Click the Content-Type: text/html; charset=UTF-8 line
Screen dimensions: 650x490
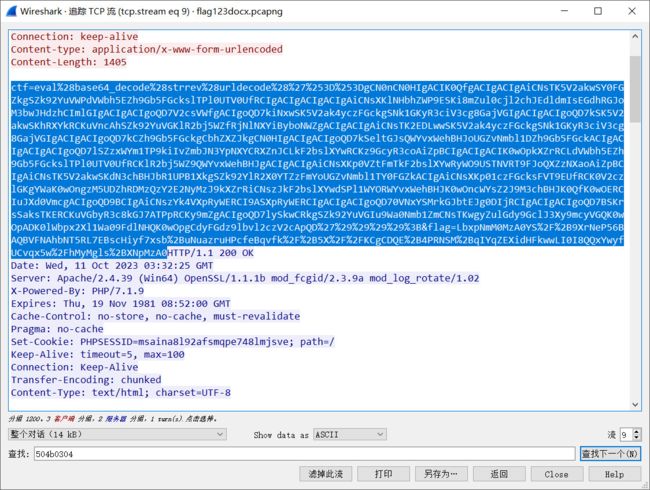tap(121, 393)
